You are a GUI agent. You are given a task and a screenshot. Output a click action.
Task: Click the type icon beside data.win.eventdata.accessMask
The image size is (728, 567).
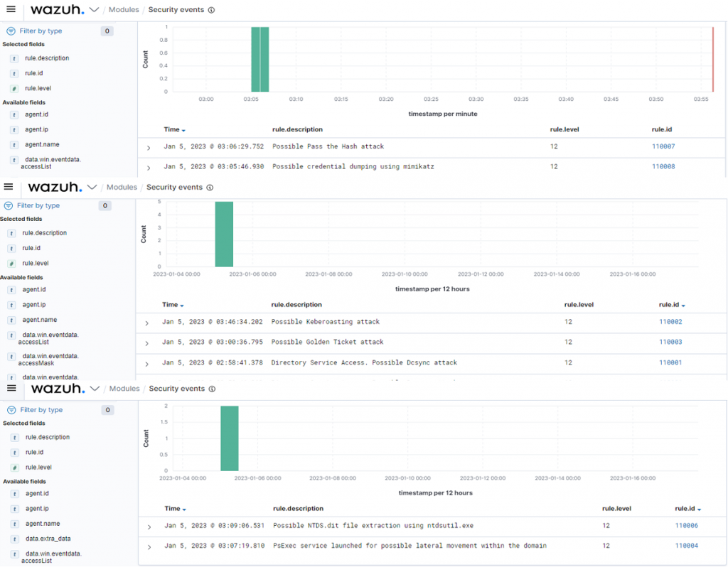[11, 357]
